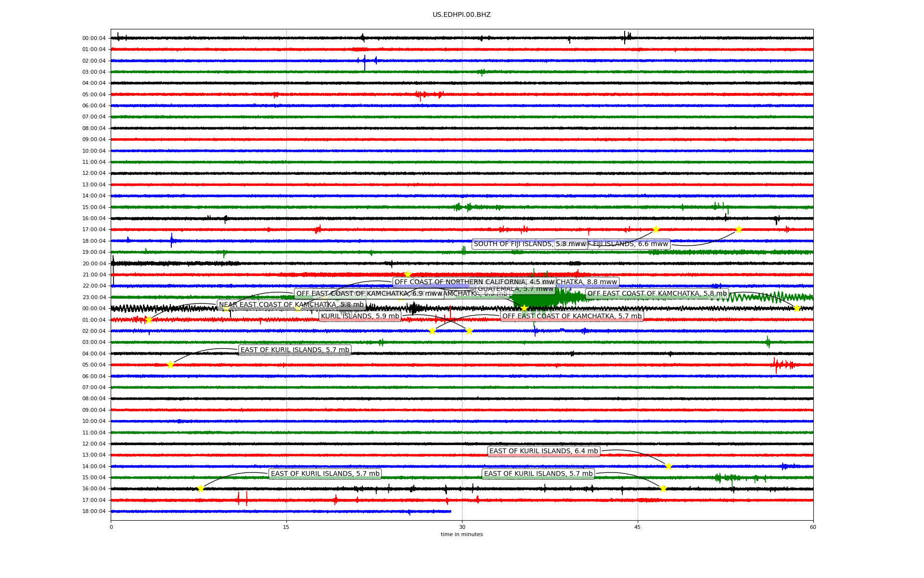This screenshot has width=924, height=578.
Task: Click star linked to NEAR EAST COAST OF KAMCHATKA label
Action: tap(148, 320)
